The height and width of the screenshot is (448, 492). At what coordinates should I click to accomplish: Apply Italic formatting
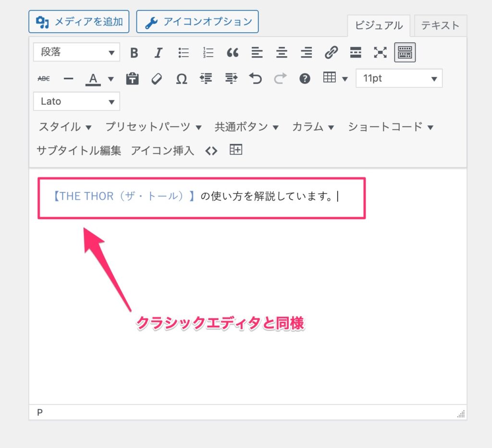159,52
